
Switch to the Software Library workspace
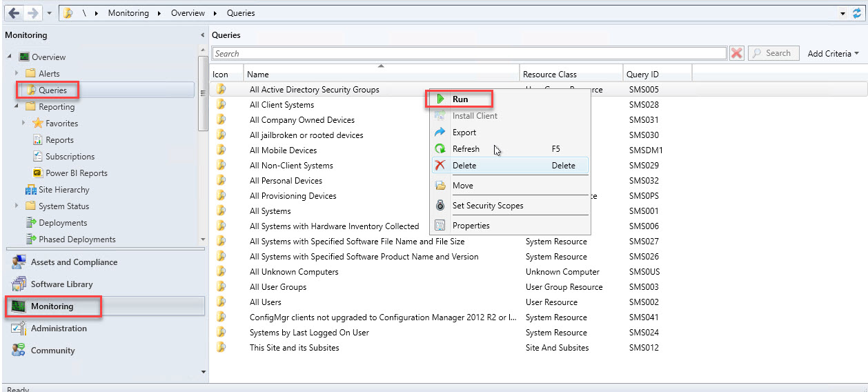point(61,284)
